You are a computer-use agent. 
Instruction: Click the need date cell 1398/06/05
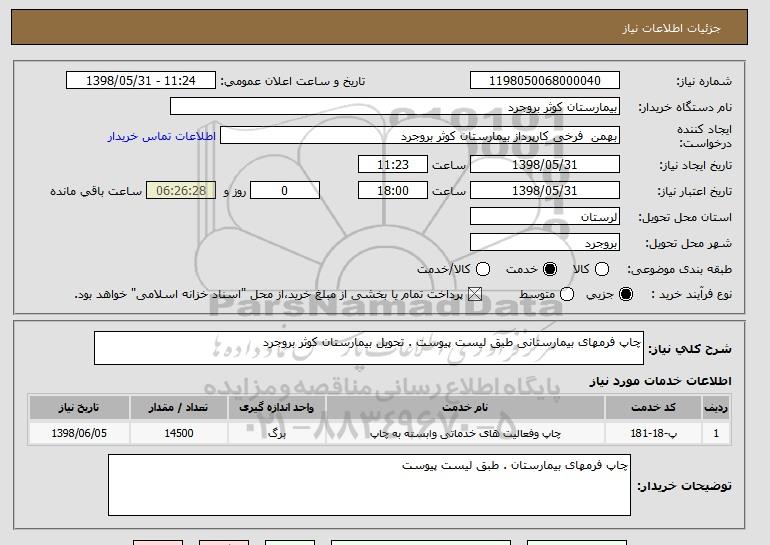(79, 433)
